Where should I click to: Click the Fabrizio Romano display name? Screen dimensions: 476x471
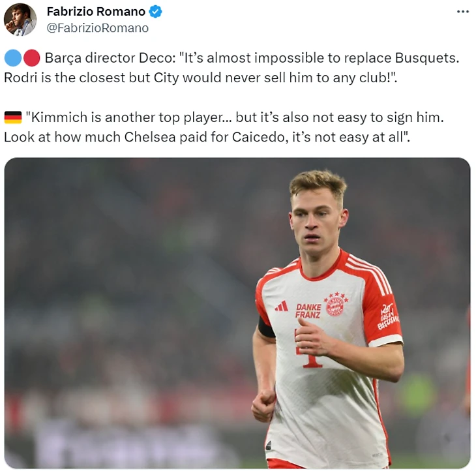pos(96,12)
